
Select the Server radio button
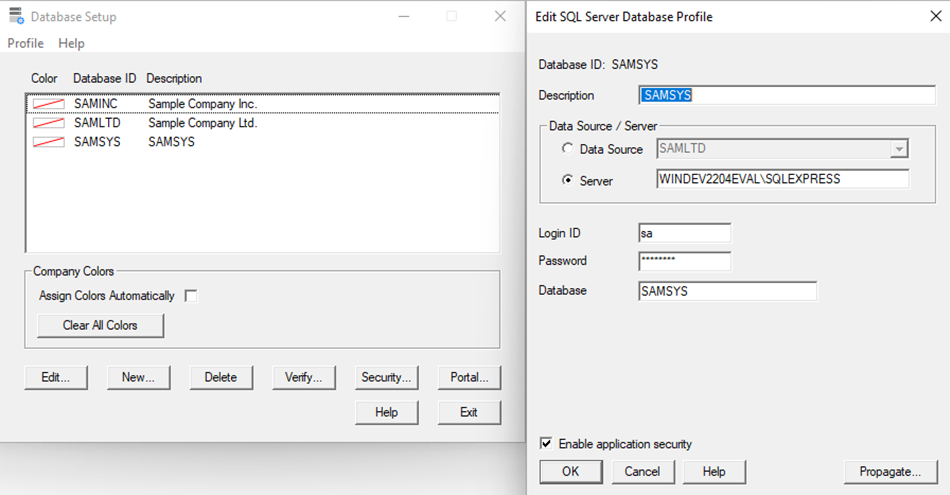tap(568, 181)
